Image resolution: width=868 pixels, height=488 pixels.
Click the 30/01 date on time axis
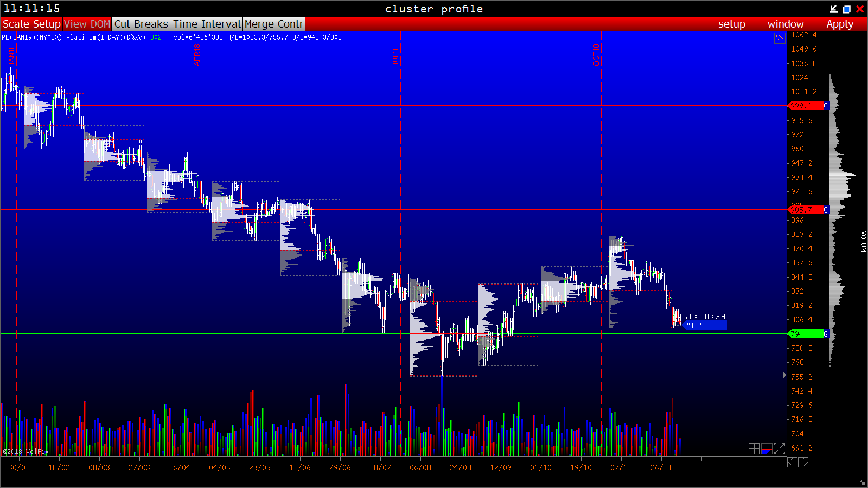point(19,467)
